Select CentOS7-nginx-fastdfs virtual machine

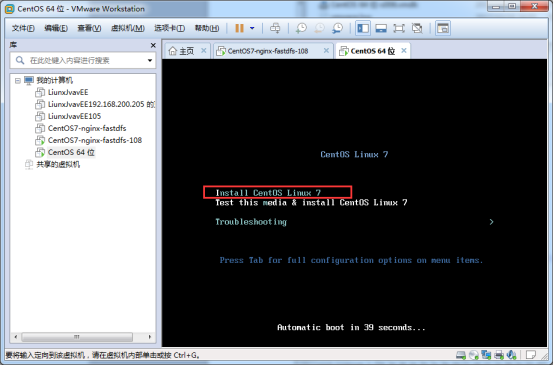click(x=87, y=128)
